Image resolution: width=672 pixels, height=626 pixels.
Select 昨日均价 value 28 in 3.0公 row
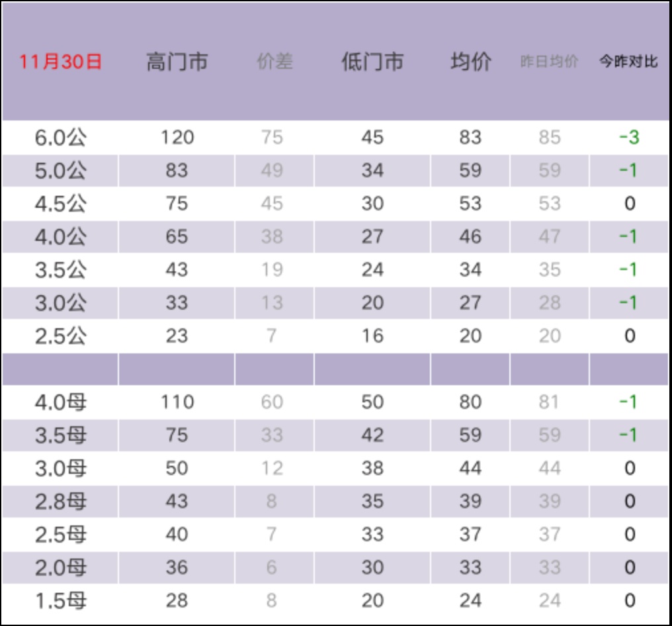550,302
